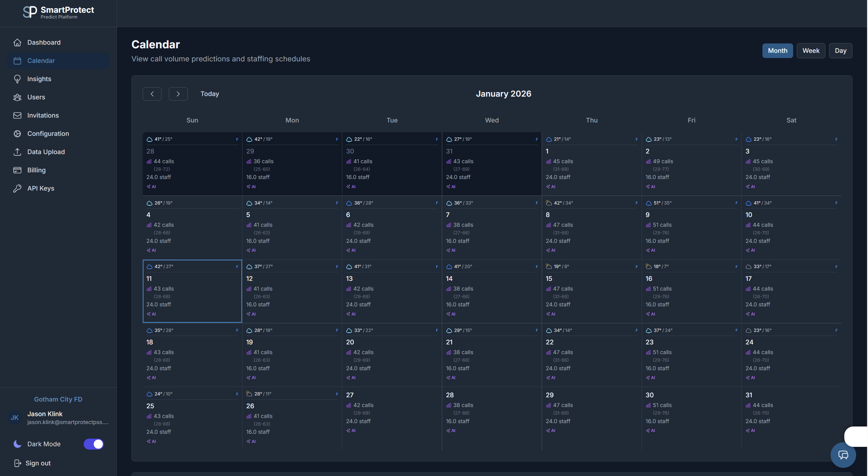Viewport: 868px width, 476px height.
Task: Open the chat support bubble
Action: click(843, 455)
